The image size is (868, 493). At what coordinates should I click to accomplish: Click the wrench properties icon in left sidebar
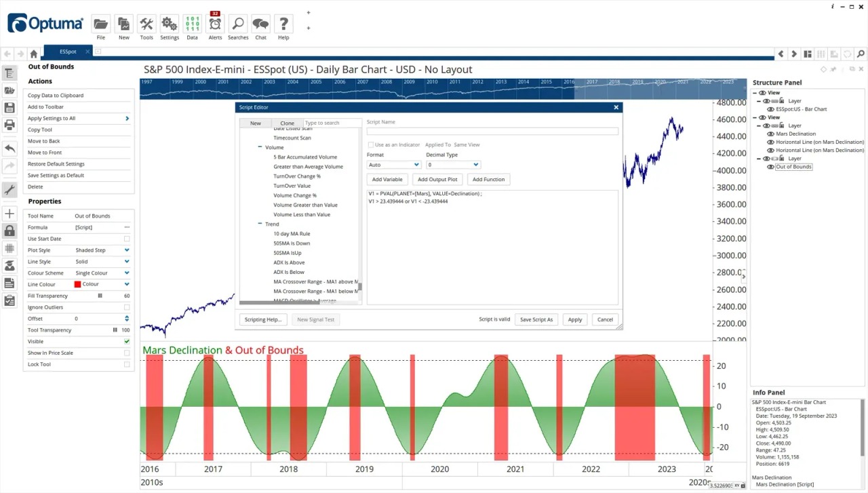pyautogui.click(x=9, y=191)
